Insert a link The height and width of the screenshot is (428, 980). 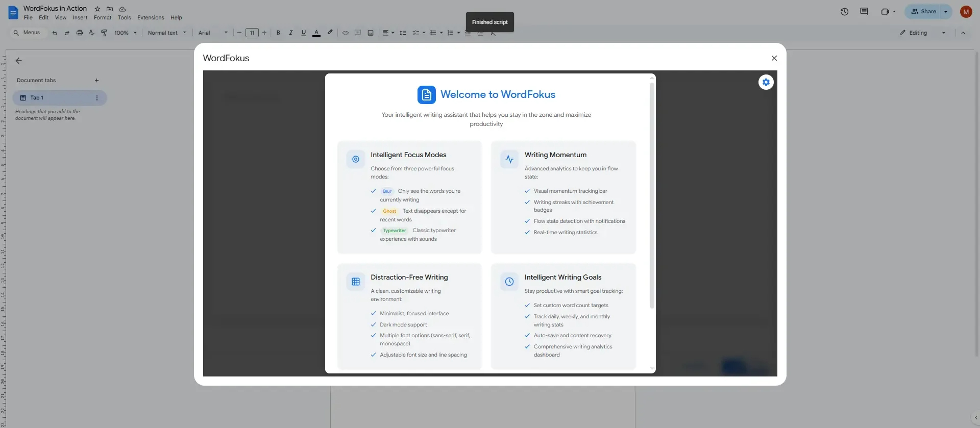(x=346, y=33)
